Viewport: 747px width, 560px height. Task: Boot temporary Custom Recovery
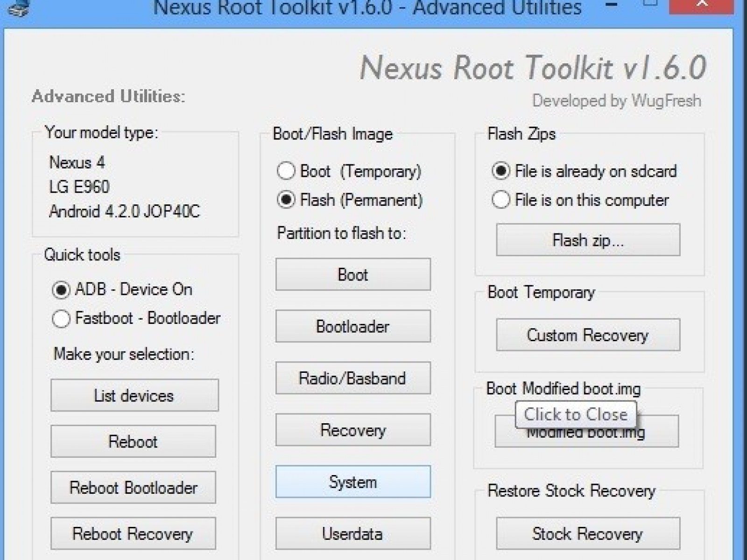click(588, 335)
